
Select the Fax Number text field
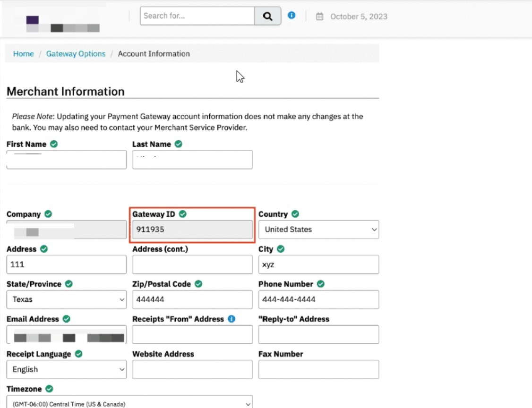[x=318, y=369]
